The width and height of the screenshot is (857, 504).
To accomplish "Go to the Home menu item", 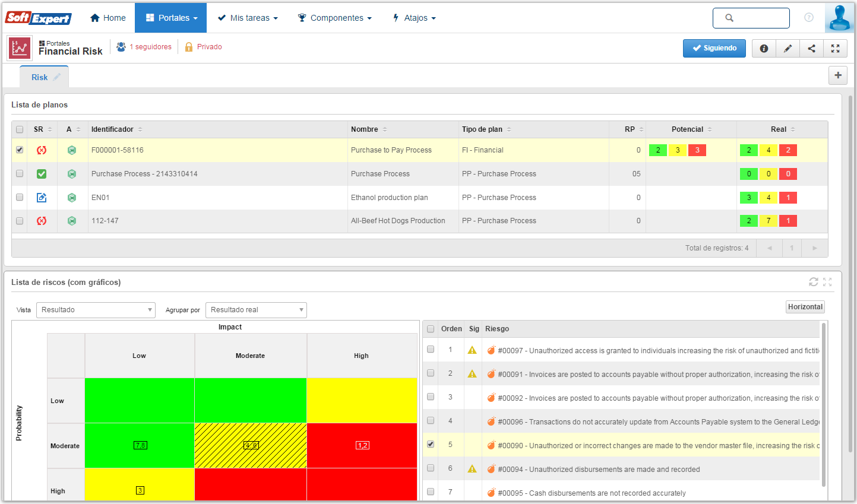I will coord(108,18).
